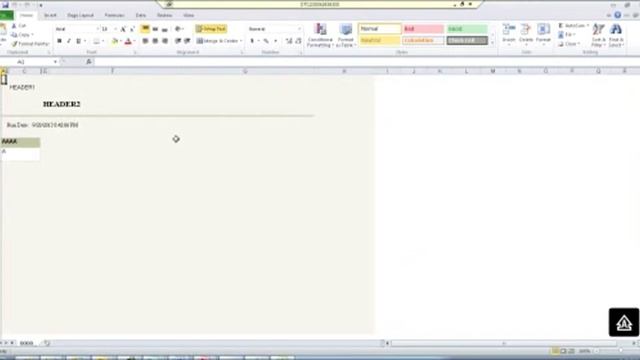
Task: Open the green File tab
Action: coord(7,16)
